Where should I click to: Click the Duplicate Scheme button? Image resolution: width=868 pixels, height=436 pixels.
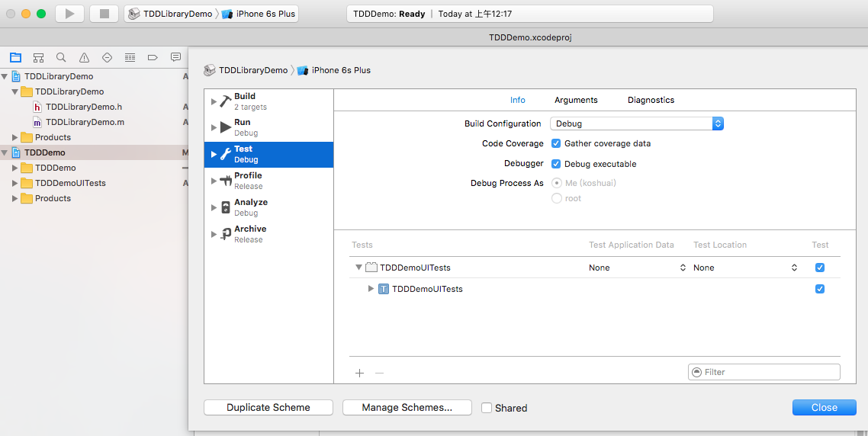[268, 408]
